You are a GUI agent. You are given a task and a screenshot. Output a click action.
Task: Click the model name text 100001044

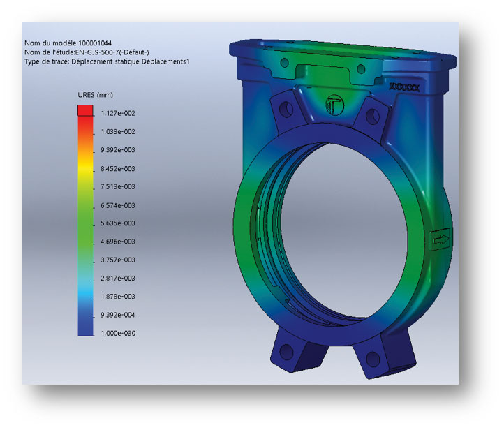95,43
